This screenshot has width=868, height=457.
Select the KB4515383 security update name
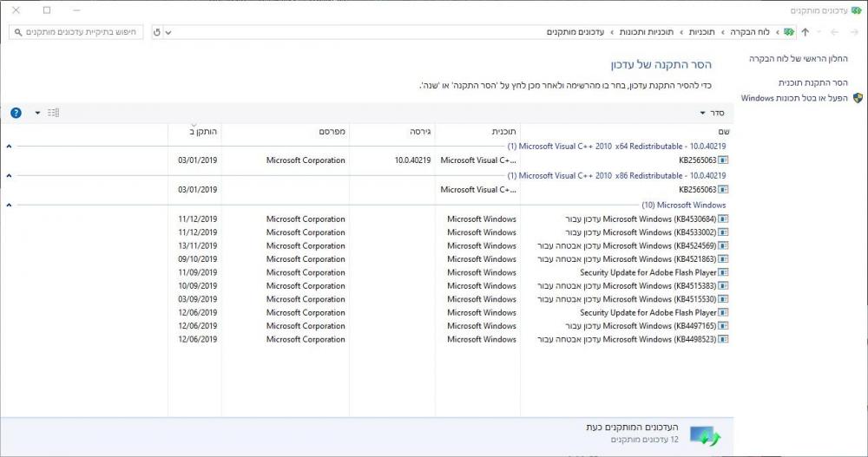tap(627, 285)
